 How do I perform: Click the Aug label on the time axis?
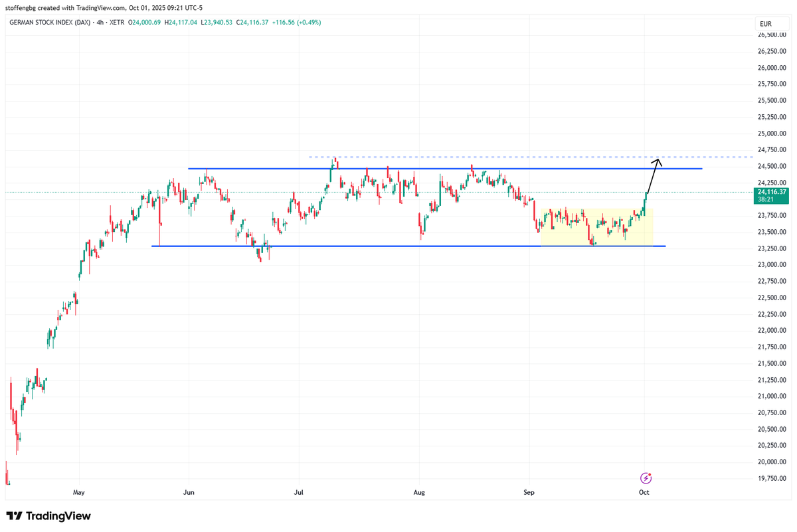[419, 493]
